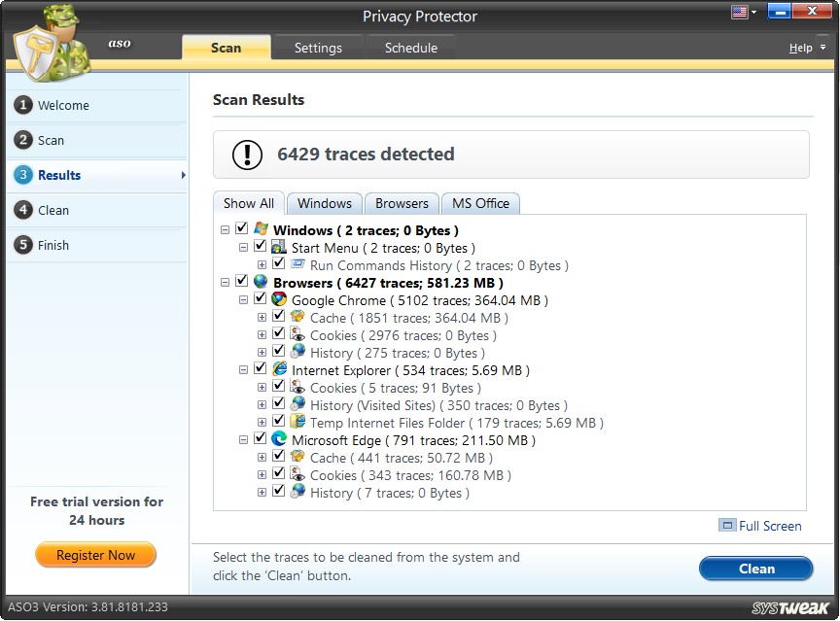
Task: Open the Help dropdown menu
Action: click(804, 47)
